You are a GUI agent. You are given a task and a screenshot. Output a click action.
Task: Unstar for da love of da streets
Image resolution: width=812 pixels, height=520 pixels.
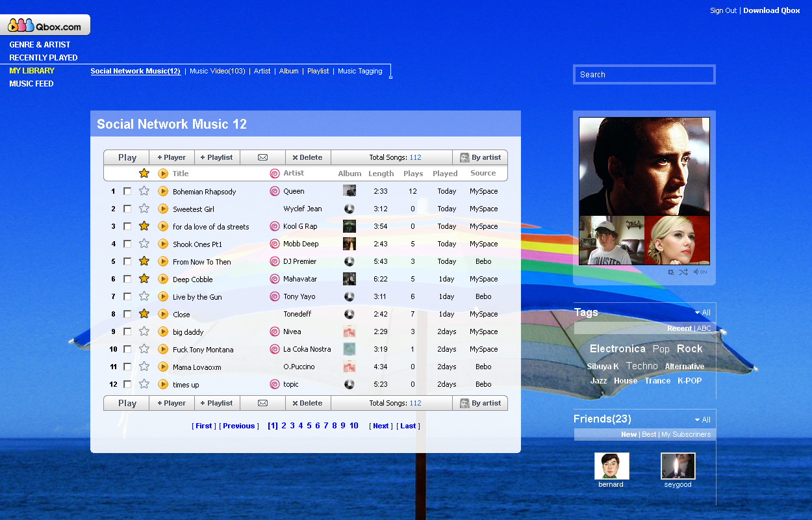[x=144, y=226]
